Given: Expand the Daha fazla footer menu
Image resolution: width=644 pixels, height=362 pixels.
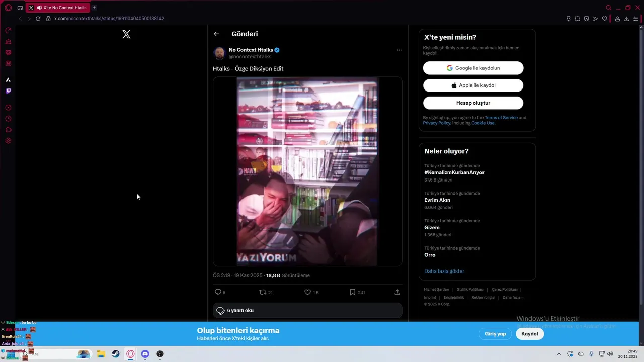Looking at the screenshot, I should (x=513, y=298).
